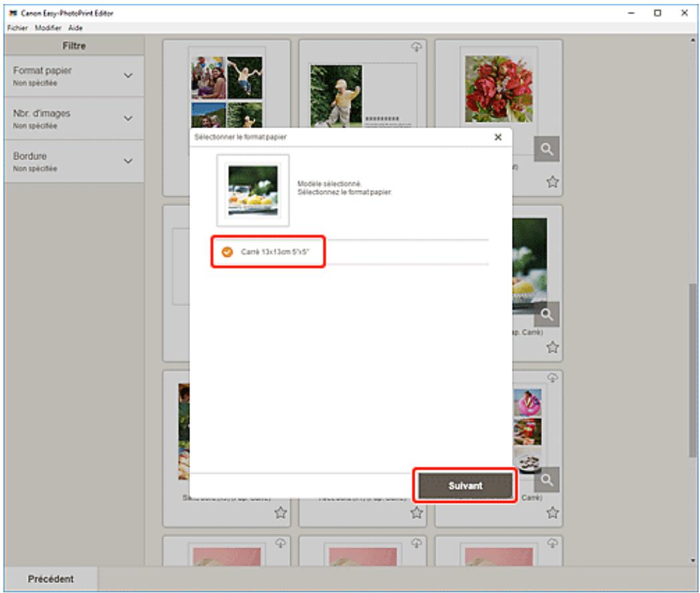Viewport: 700px width, 593px height.
Task: Click the scrollbar up arrow
Action: pos(693,40)
